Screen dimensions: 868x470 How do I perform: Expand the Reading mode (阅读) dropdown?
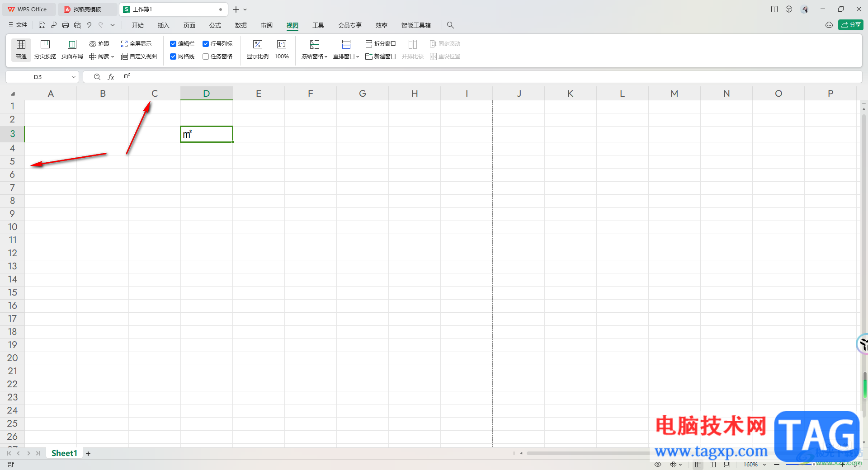113,57
